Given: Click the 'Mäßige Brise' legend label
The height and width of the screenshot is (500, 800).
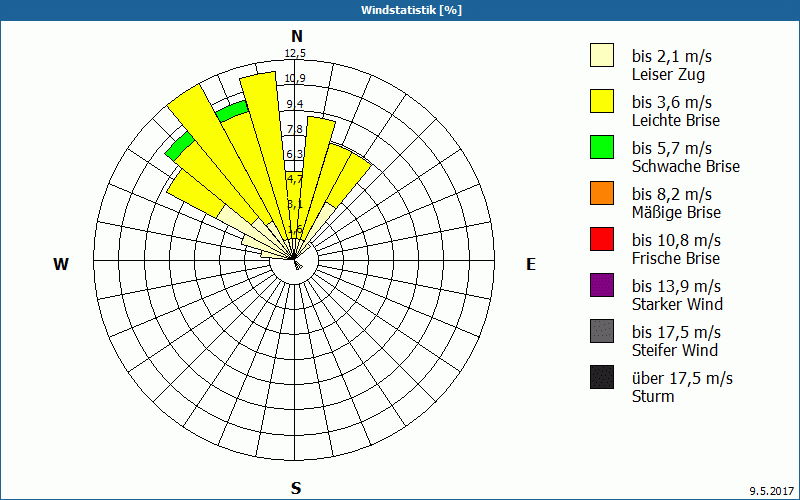Looking at the screenshot, I should pyautogui.click(x=676, y=212).
